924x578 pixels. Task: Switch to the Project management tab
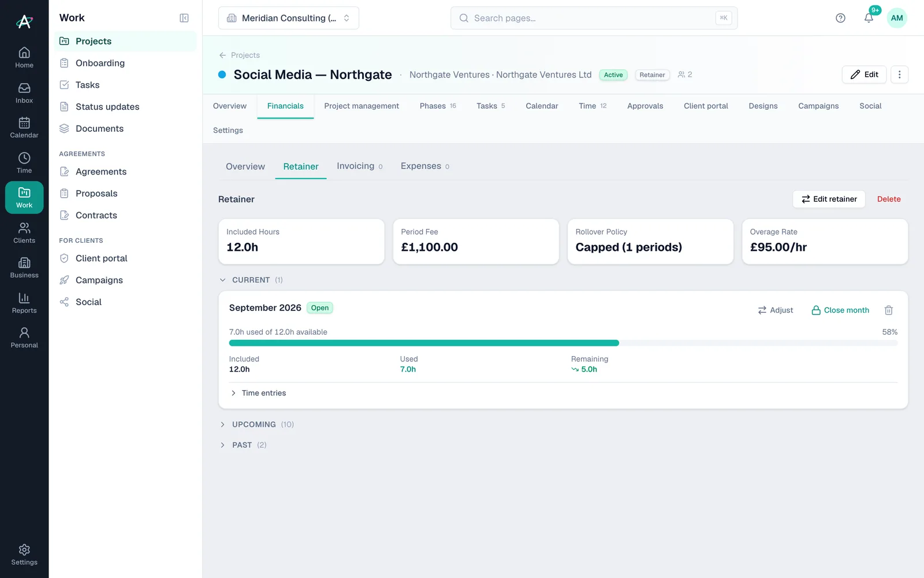(362, 106)
